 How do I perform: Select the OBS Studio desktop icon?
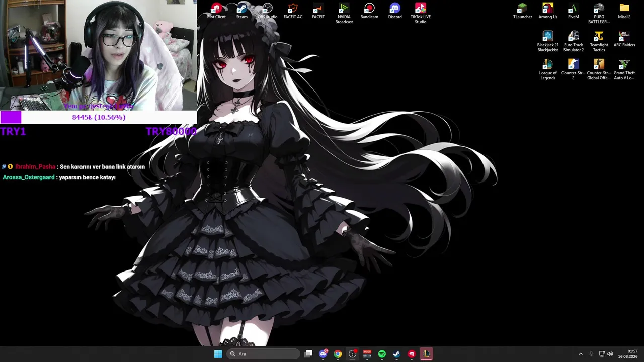pos(267,11)
